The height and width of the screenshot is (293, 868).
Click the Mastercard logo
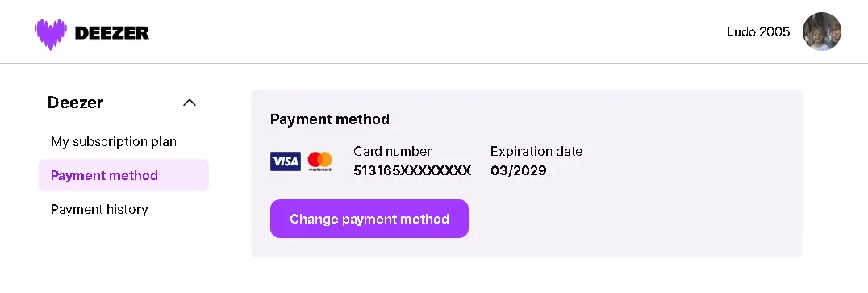pos(320,161)
